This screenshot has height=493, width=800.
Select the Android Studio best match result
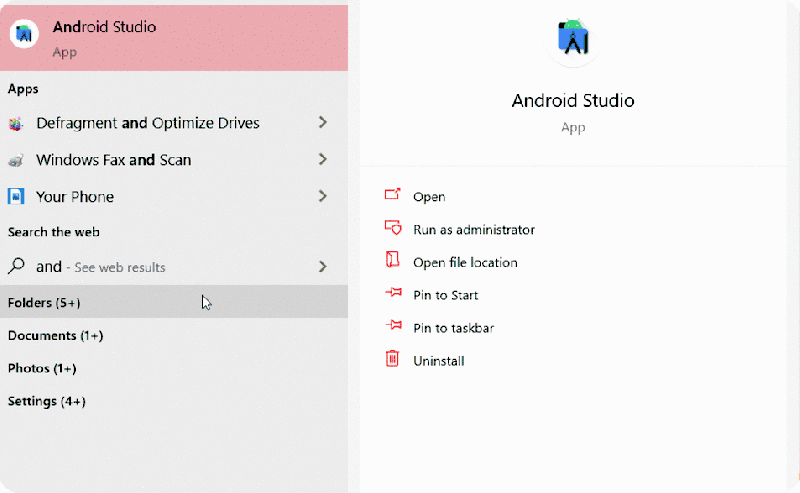(174, 38)
